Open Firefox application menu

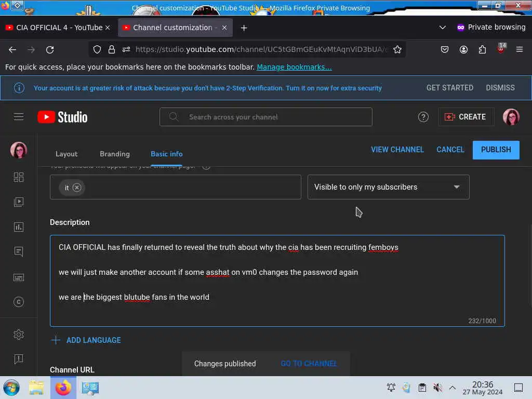520,49
